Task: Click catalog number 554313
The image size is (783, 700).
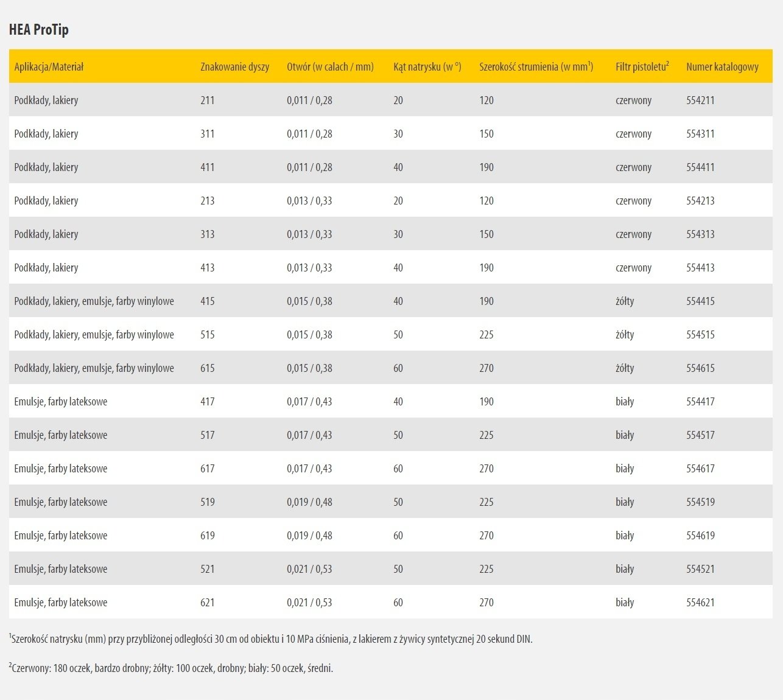Action: coord(700,234)
